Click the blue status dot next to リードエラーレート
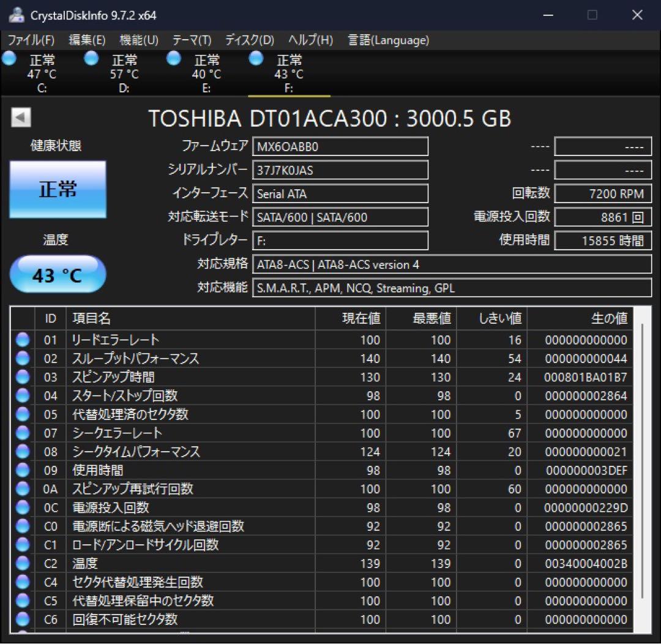This screenshot has width=661, height=644. click(22, 339)
